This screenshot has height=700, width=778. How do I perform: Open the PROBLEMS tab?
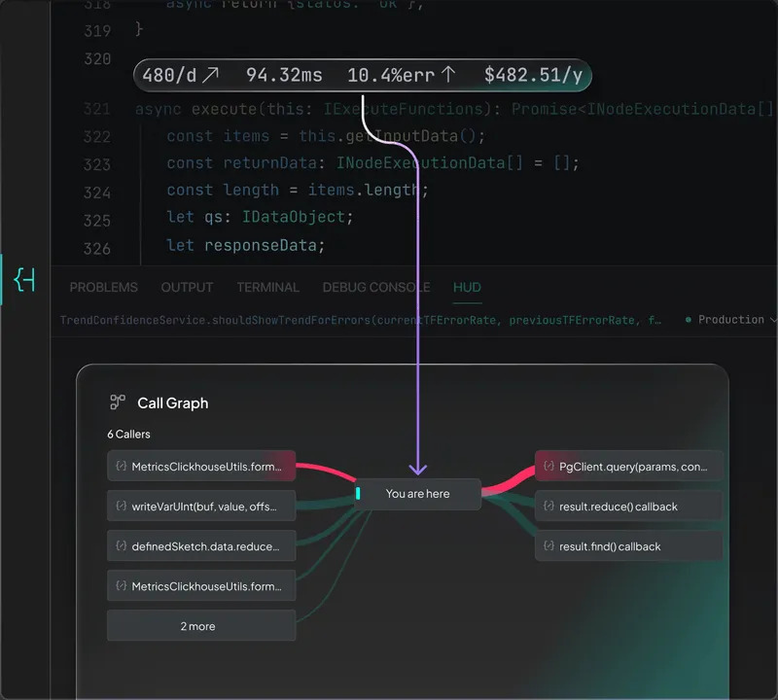point(103,287)
